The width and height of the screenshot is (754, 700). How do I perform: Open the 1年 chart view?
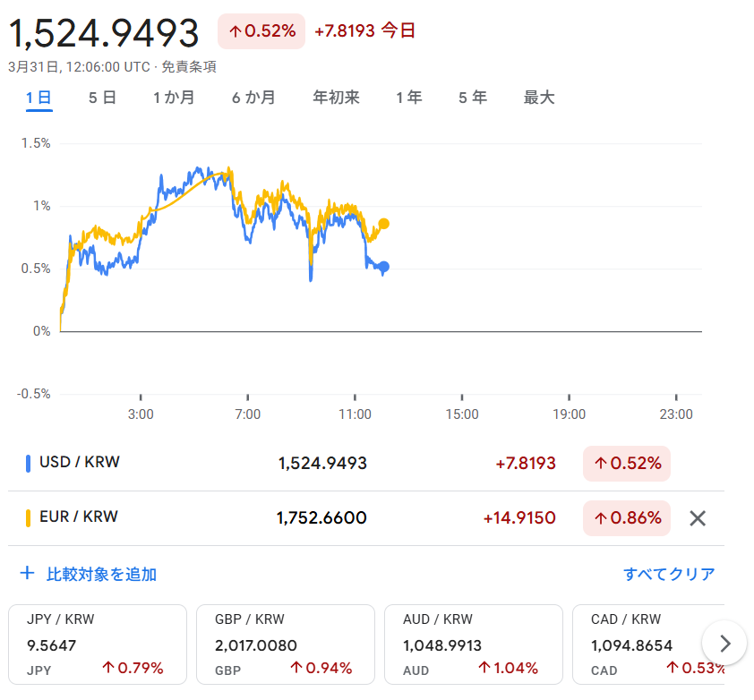(x=409, y=98)
